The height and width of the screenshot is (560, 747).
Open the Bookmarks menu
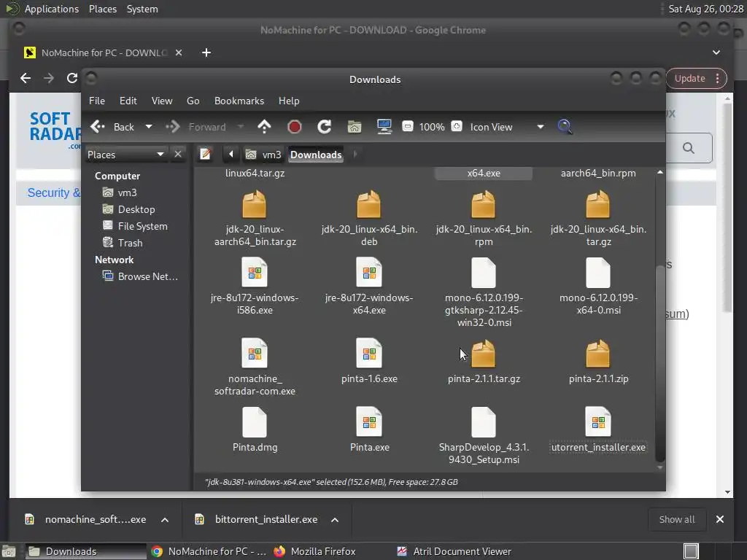pyautogui.click(x=239, y=101)
